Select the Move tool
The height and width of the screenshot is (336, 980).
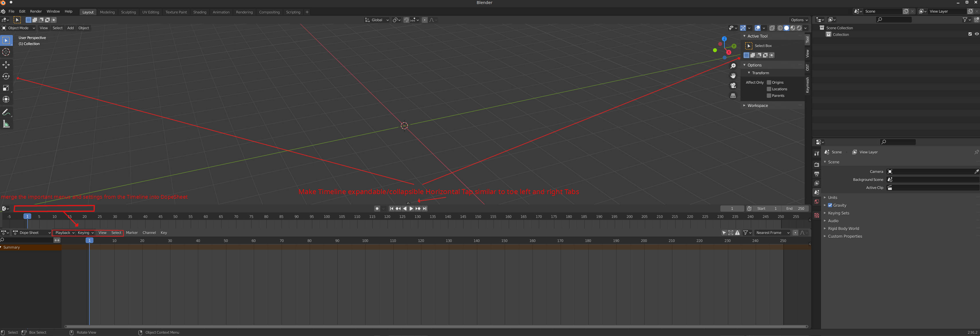pyautogui.click(x=6, y=65)
